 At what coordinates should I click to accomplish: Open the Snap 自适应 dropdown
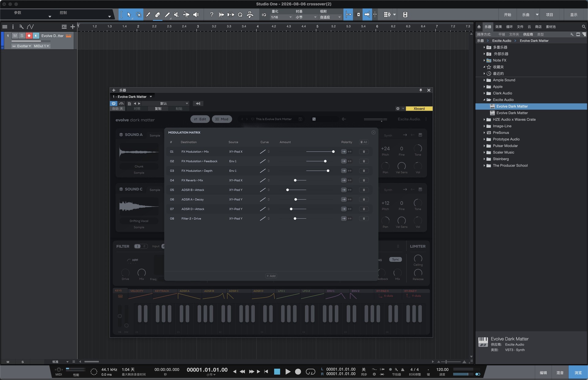click(330, 17)
